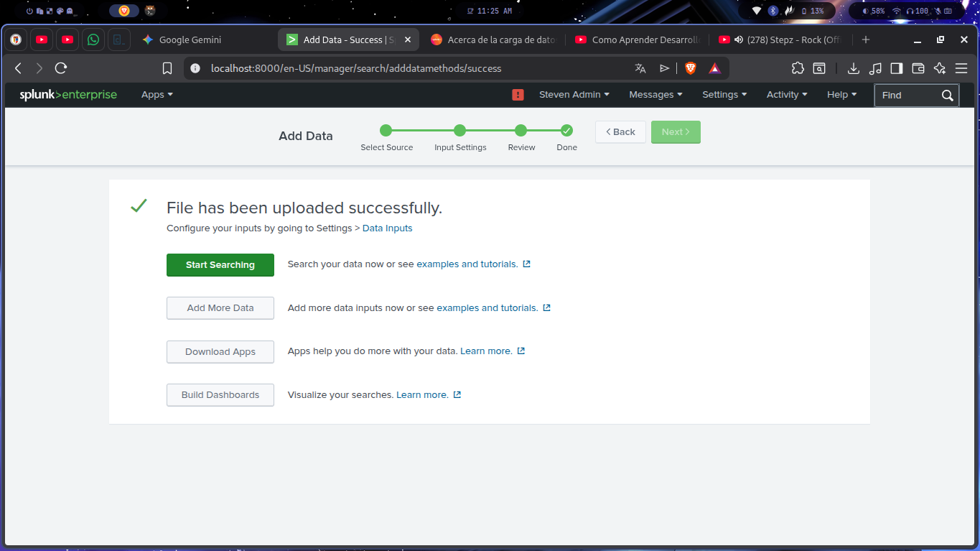Click the Add More Data button
Viewport: 980px width, 551px height.
tap(220, 308)
